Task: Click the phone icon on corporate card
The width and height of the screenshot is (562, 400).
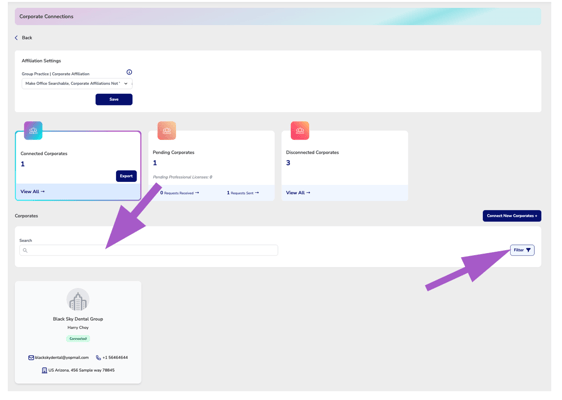Action: pos(98,357)
